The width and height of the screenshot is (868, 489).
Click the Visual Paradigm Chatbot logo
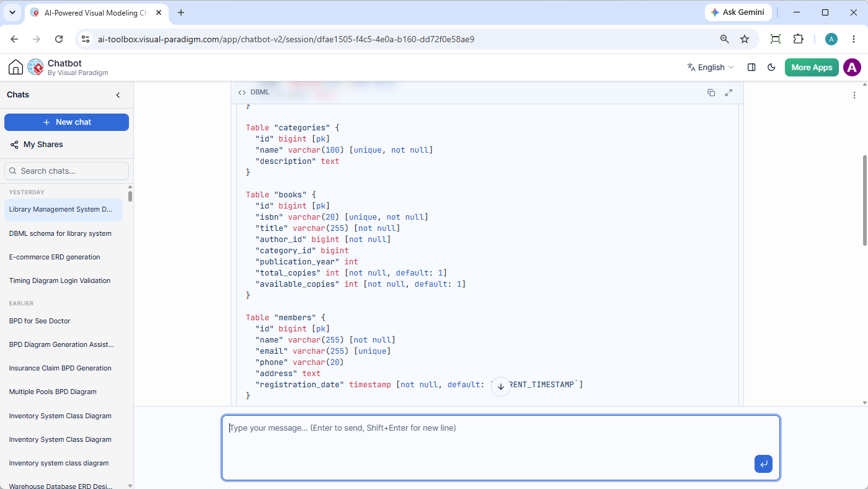[36, 68]
